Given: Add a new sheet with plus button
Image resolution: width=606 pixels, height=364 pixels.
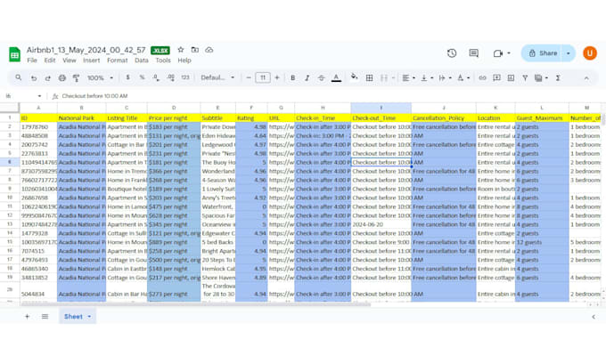Looking at the screenshot, I should pos(27,317).
